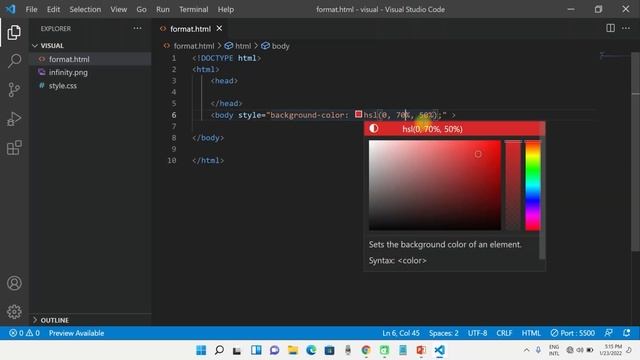Open Google Chrome on the taskbar
Screen dimensions: 640x360
pyautogui.click(x=366, y=350)
